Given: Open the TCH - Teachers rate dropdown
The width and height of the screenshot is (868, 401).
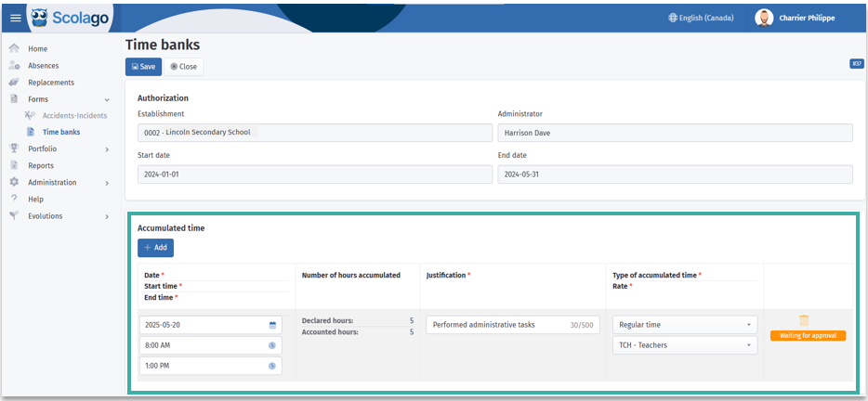Looking at the screenshot, I should tap(685, 345).
